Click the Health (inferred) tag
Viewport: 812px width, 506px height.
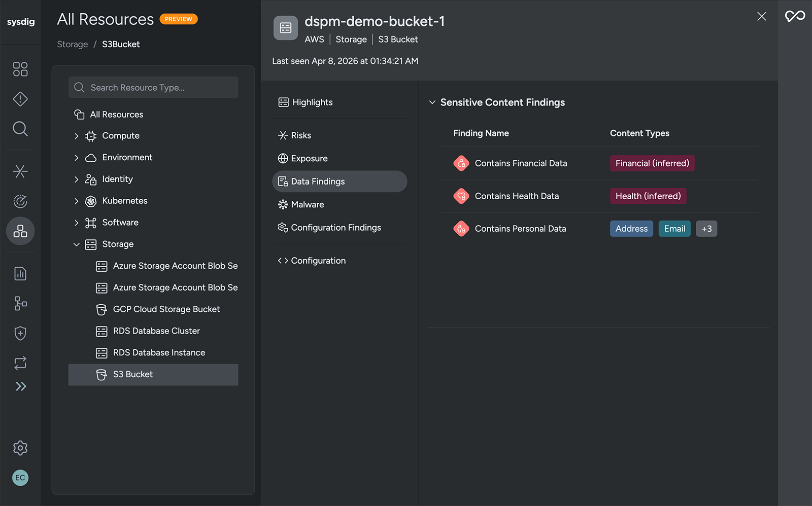click(x=648, y=196)
